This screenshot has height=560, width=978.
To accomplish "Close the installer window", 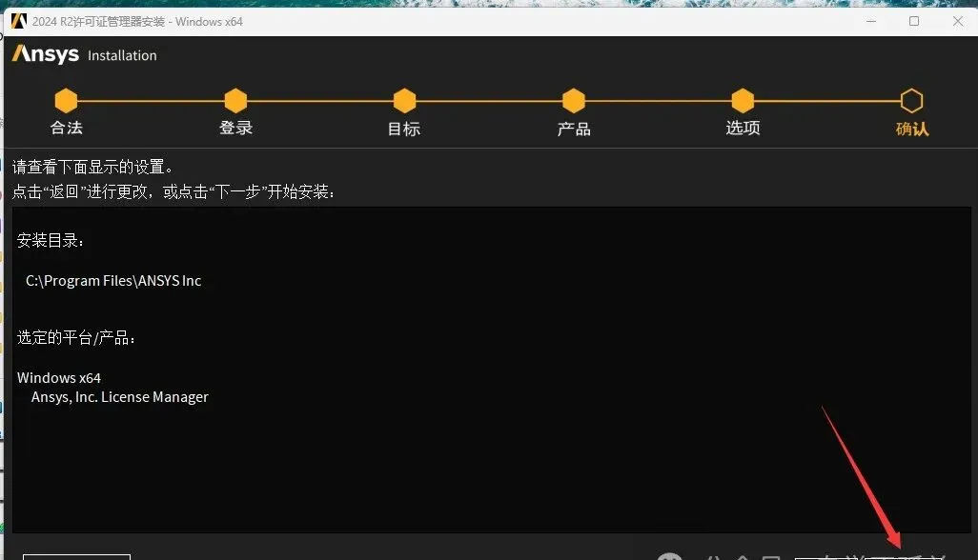I will pyautogui.click(x=958, y=21).
